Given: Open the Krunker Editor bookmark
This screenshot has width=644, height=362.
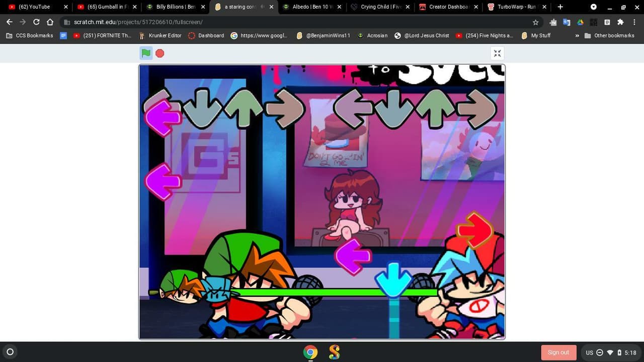Looking at the screenshot, I should (160, 36).
